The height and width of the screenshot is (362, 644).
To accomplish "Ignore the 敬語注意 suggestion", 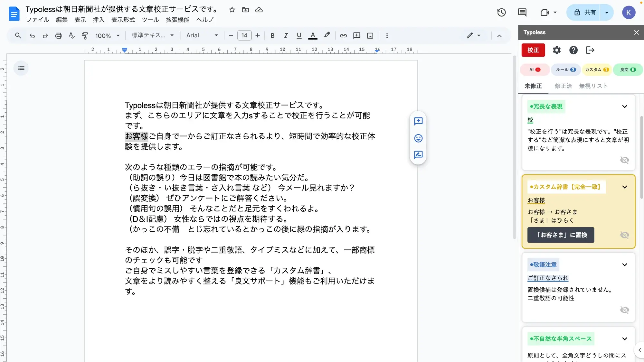I will coord(625,310).
